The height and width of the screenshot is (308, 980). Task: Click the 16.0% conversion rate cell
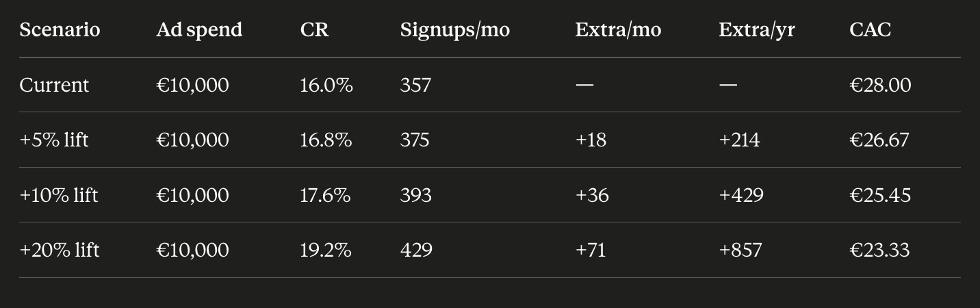(x=326, y=85)
